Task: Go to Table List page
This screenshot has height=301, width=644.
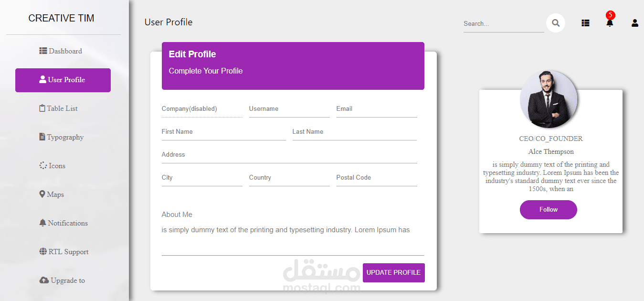Action: click(x=58, y=108)
